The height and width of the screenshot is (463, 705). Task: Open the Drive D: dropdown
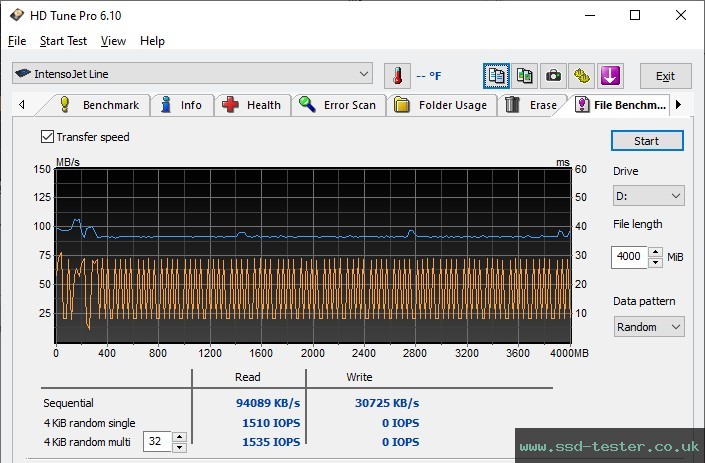tap(648, 196)
